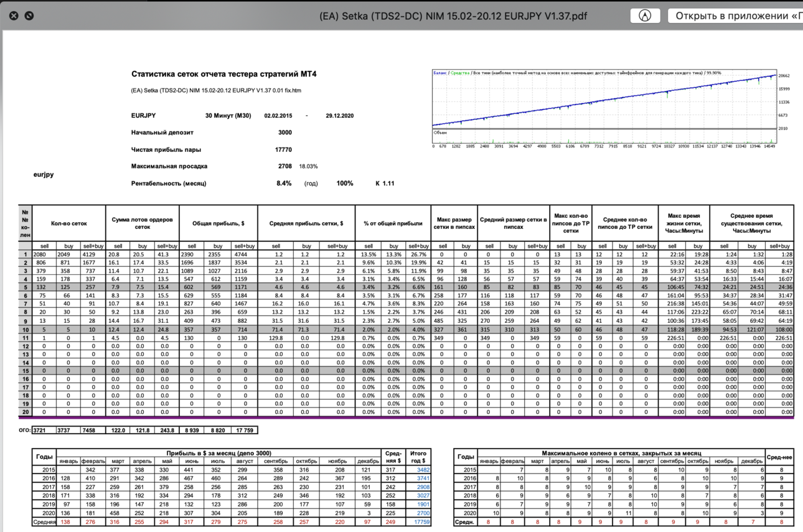Click the bold 'EURJPY' pair label
This screenshot has height=532, width=803.
(143, 115)
